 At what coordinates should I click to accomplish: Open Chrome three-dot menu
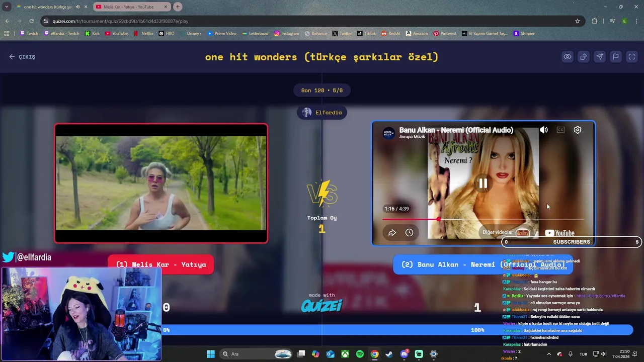(637, 21)
